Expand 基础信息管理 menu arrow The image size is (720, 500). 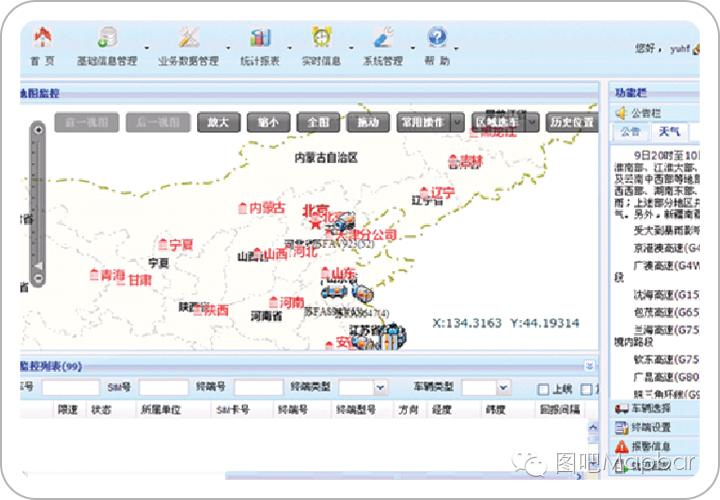pyautogui.click(x=147, y=47)
